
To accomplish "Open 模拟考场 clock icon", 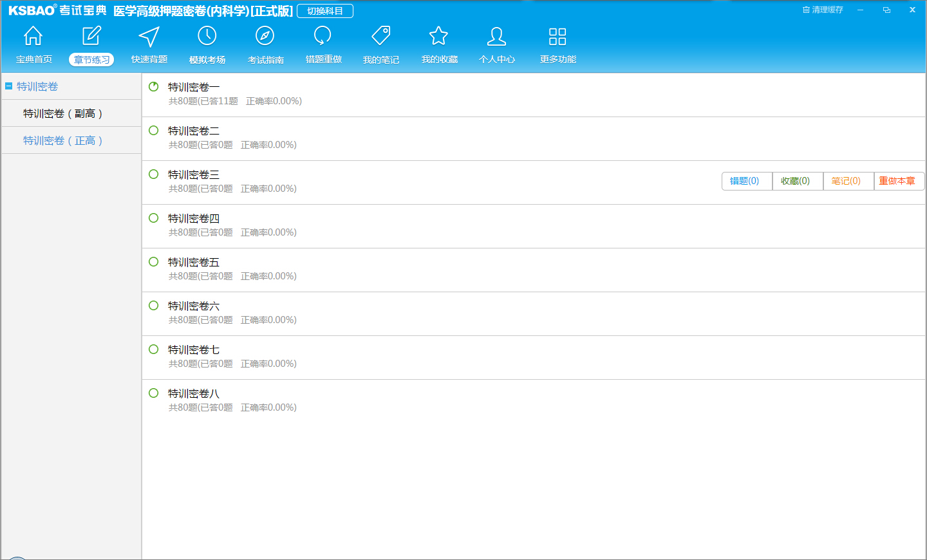I will point(207,36).
